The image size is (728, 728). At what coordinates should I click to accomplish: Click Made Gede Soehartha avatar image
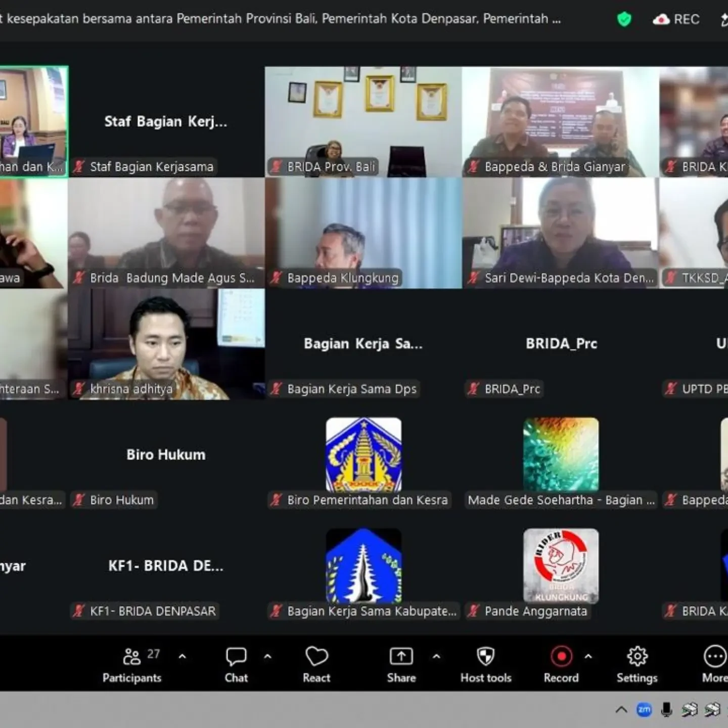coord(561,454)
